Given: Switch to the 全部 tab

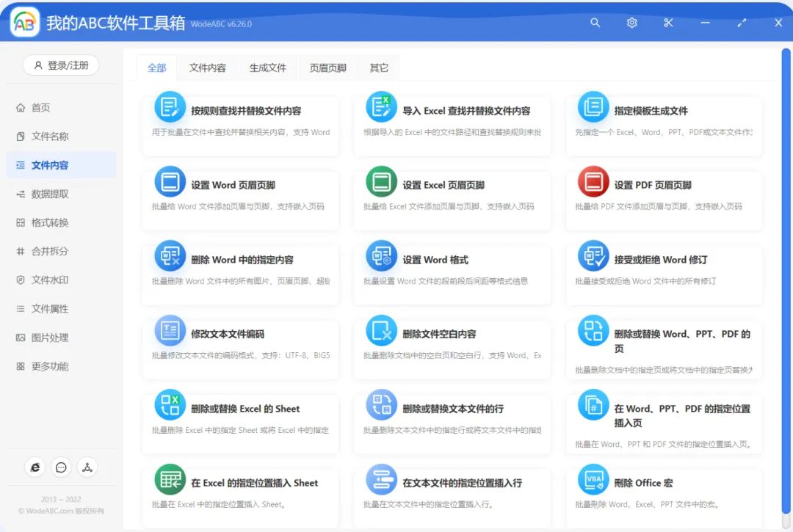Looking at the screenshot, I should coord(157,68).
